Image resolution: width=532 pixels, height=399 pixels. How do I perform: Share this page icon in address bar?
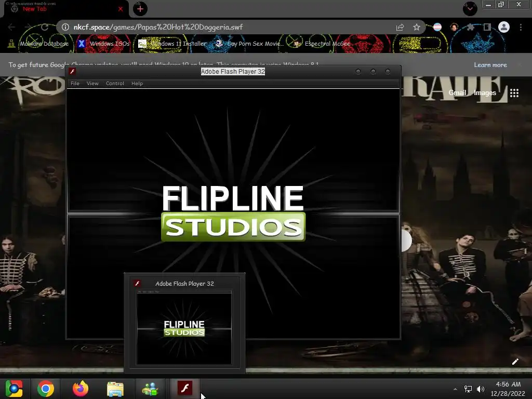coord(400,27)
